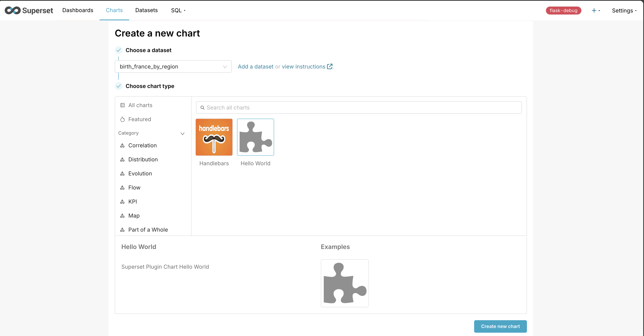Viewport: 644px width, 336px height.
Task: Click the Search all charts field
Action: click(363, 108)
